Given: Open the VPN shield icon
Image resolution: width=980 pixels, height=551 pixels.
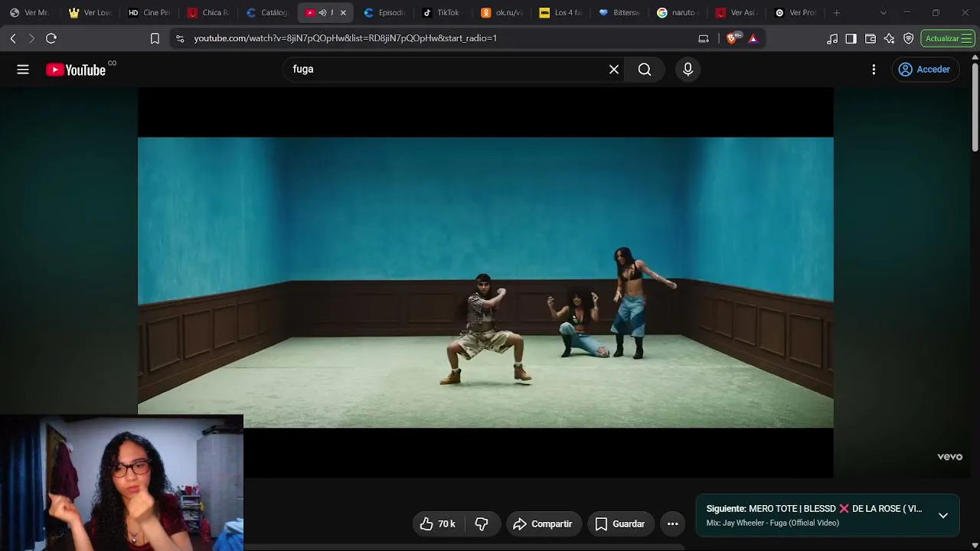Looking at the screenshot, I should pyautogui.click(x=909, y=38).
